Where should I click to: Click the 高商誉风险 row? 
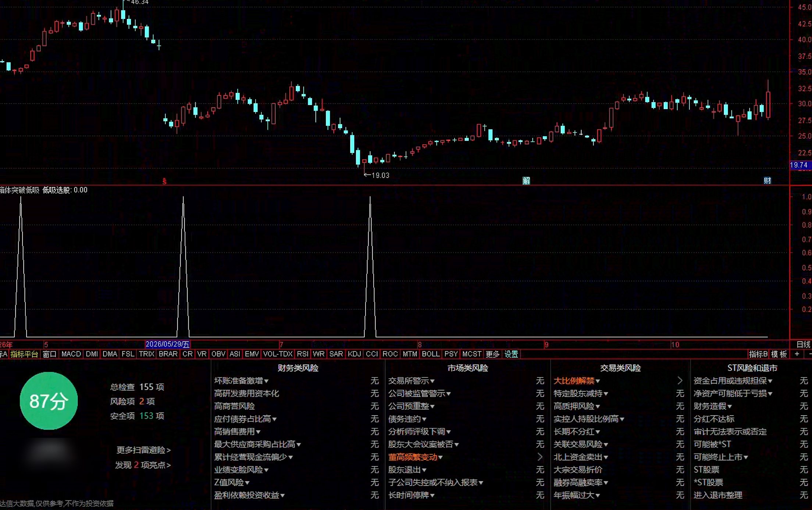tap(297, 406)
